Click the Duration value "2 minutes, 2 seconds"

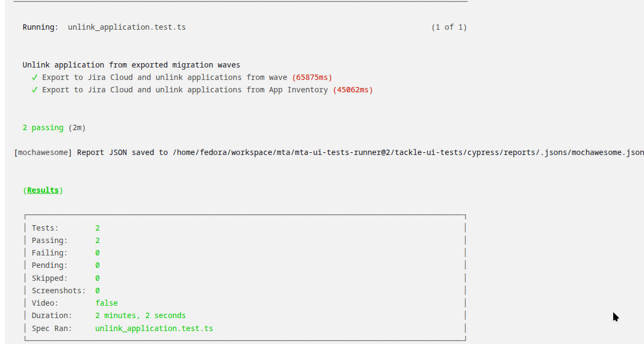click(x=140, y=315)
